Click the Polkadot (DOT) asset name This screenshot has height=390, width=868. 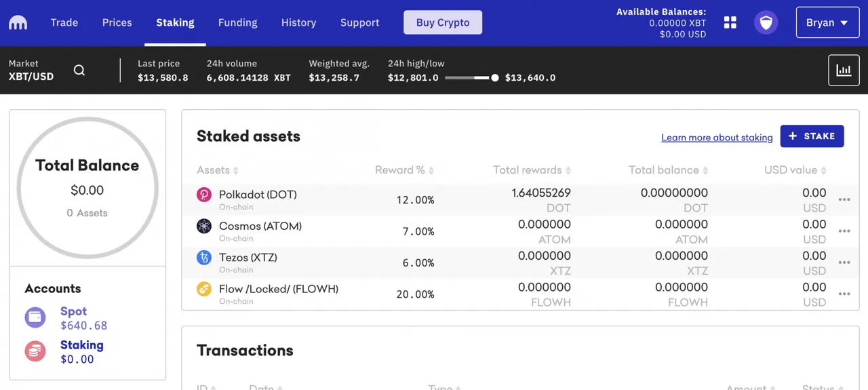point(258,195)
